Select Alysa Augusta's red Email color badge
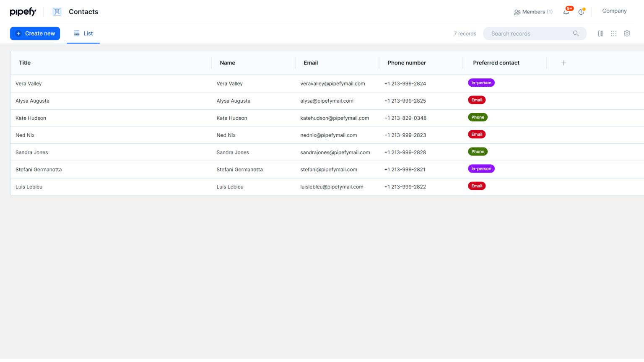644x362 pixels. click(477, 100)
